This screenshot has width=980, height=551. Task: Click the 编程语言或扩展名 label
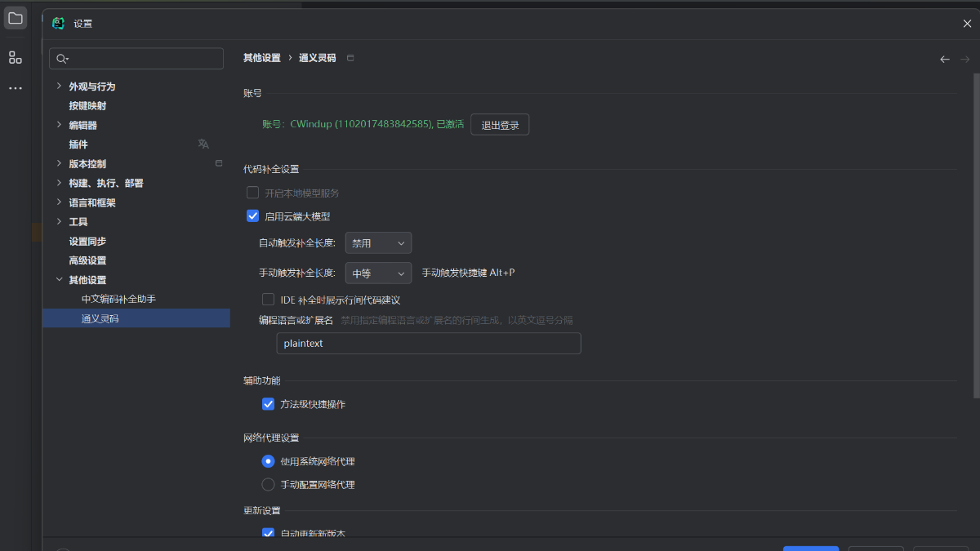296,320
